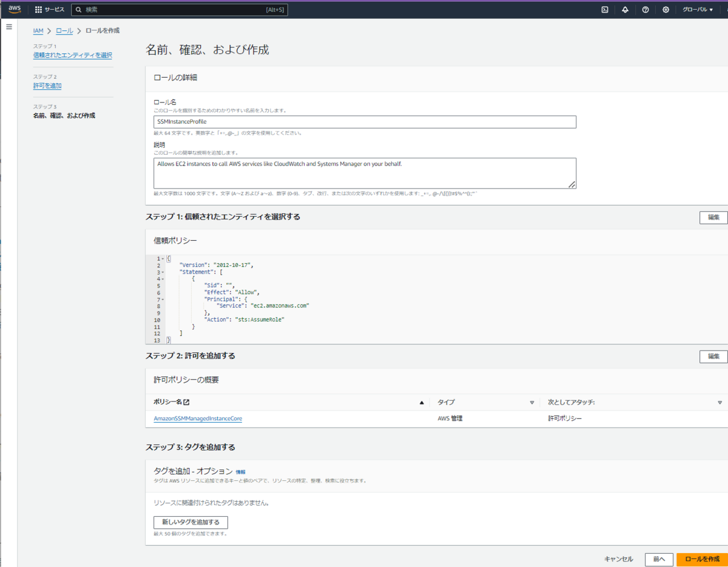Click 編集 button for step 2
This screenshot has height=567, width=728.
click(713, 357)
